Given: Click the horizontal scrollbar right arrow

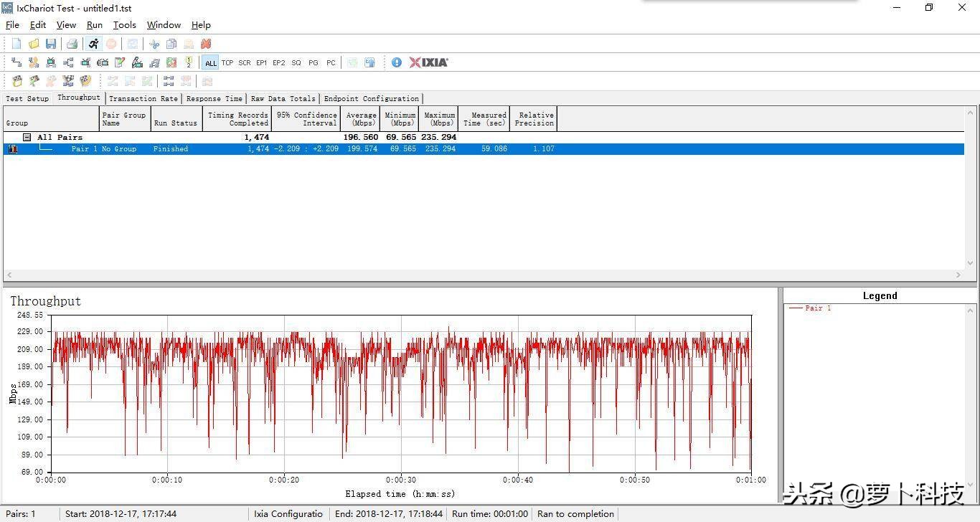Looking at the screenshot, I should coord(958,275).
